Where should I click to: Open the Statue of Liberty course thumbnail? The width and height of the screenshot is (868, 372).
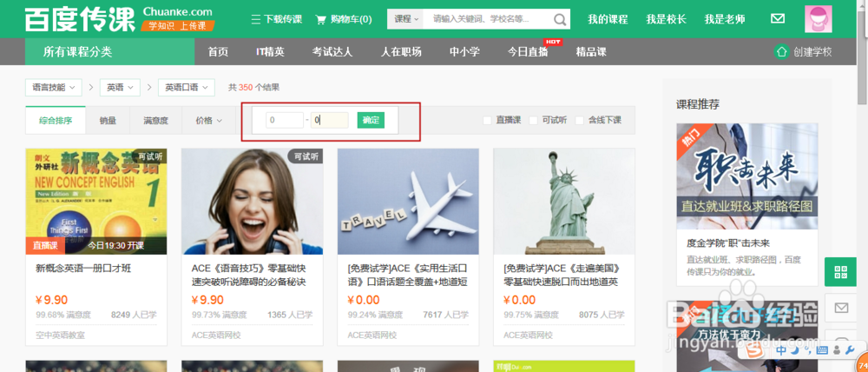pyautogui.click(x=564, y=202)
